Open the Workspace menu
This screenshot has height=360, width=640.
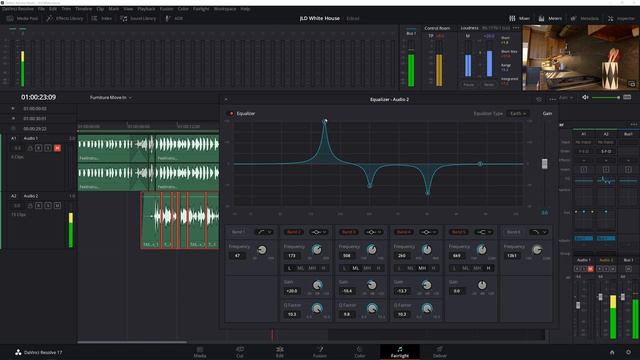coord(225,9)
